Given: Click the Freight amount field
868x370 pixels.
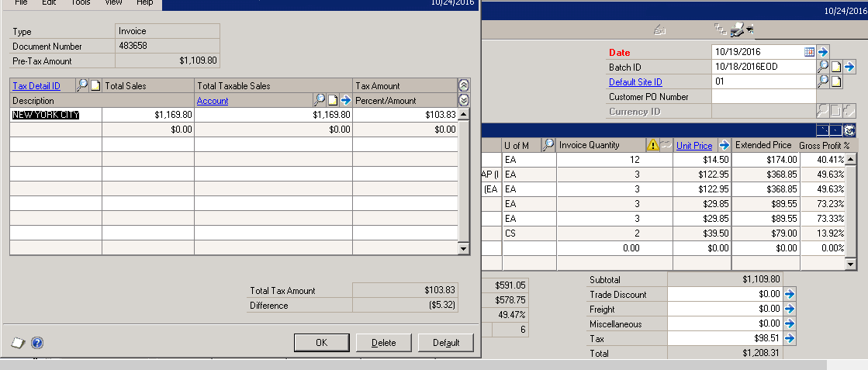Looking at the screenshot, I should 725,309.
